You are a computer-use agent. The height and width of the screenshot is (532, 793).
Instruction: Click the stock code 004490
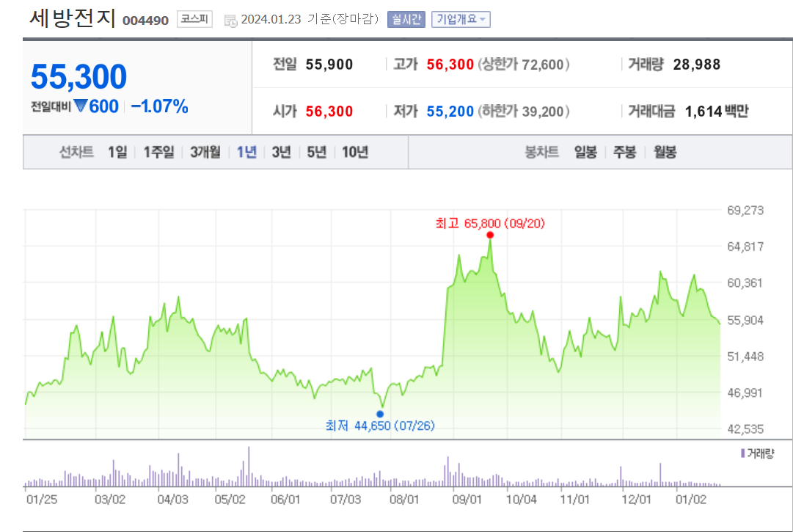(146, 21)
